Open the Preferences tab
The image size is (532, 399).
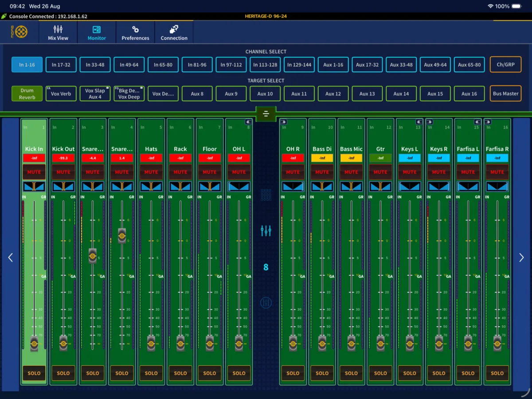click(135, 32)
